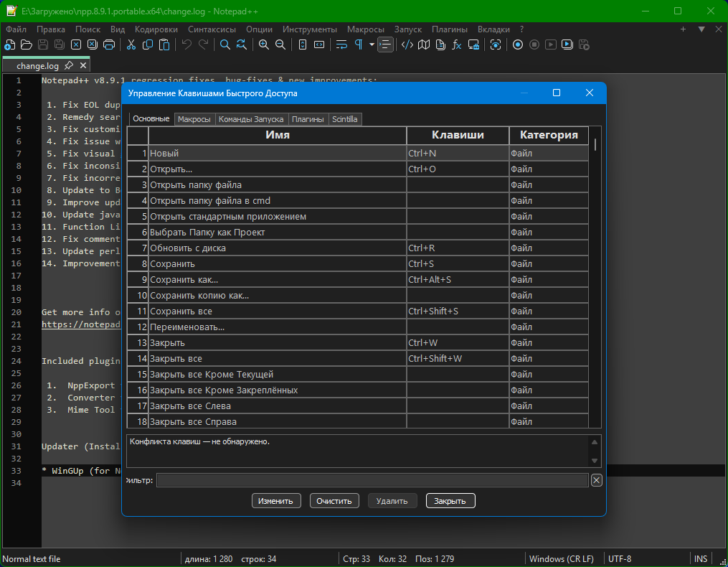Switch to the Макросы tab

point(194,119)
